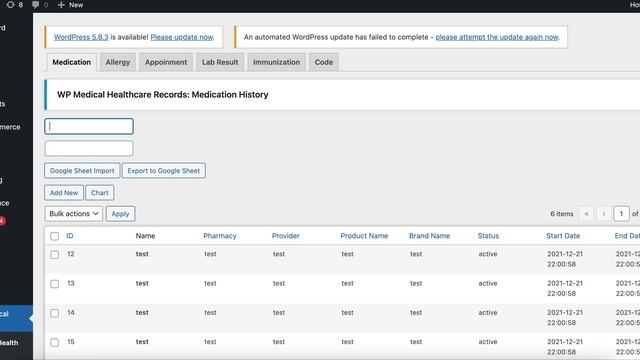Sort table by Pharmacy column
Screen dimensions: 640x360
coord(220,236)
